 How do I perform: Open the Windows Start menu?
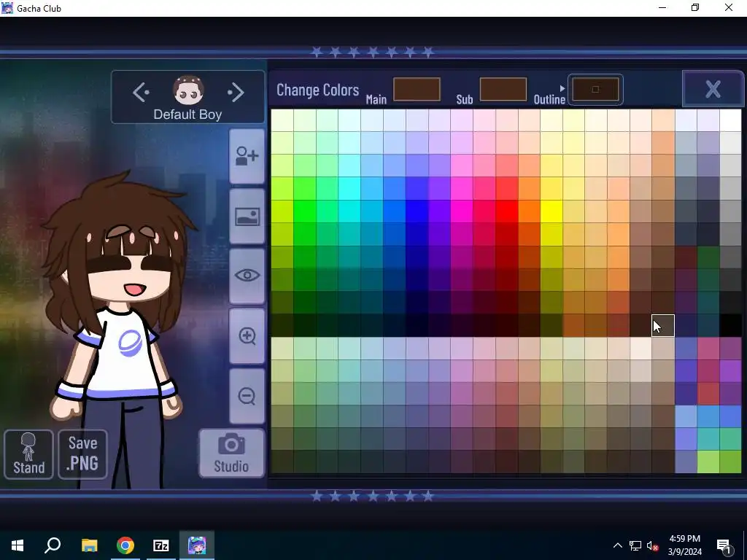tap(18, 545)
